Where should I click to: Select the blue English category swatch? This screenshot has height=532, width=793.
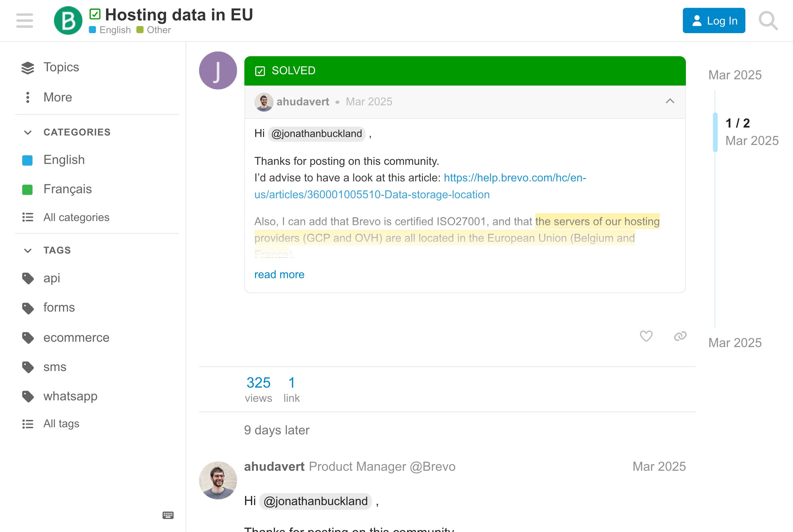(27, 160)
